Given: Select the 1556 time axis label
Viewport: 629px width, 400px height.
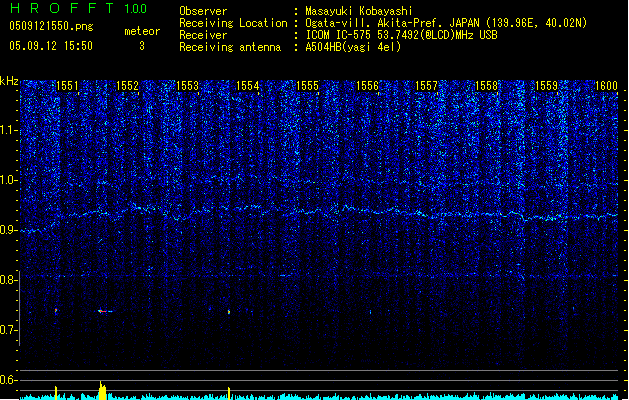Looking at the screenshot, I should pos(367,87).
